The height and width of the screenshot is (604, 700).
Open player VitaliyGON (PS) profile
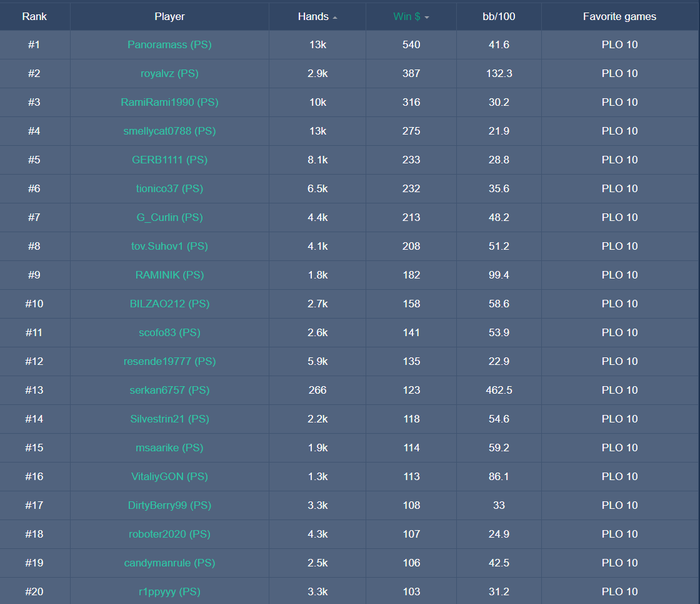(x=170, y=476)
